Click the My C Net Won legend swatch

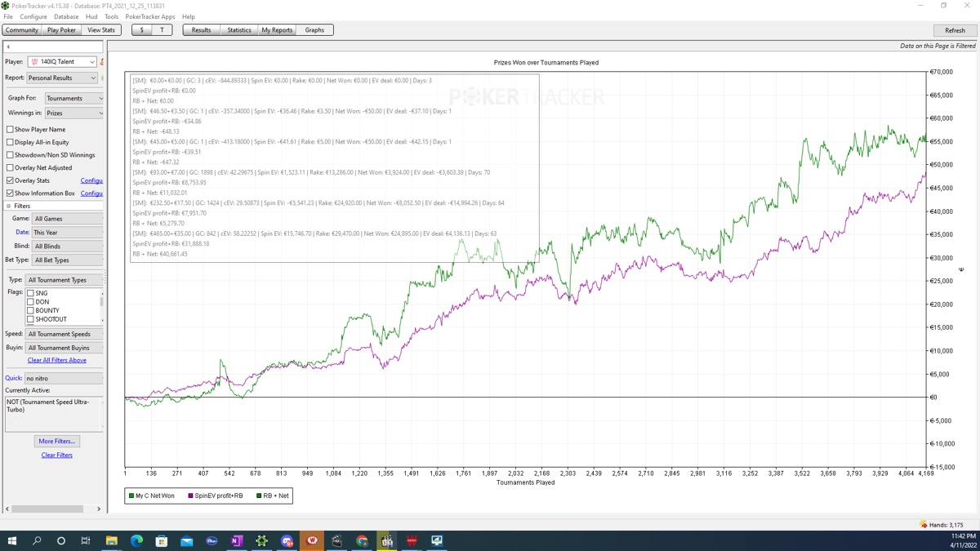131,495
